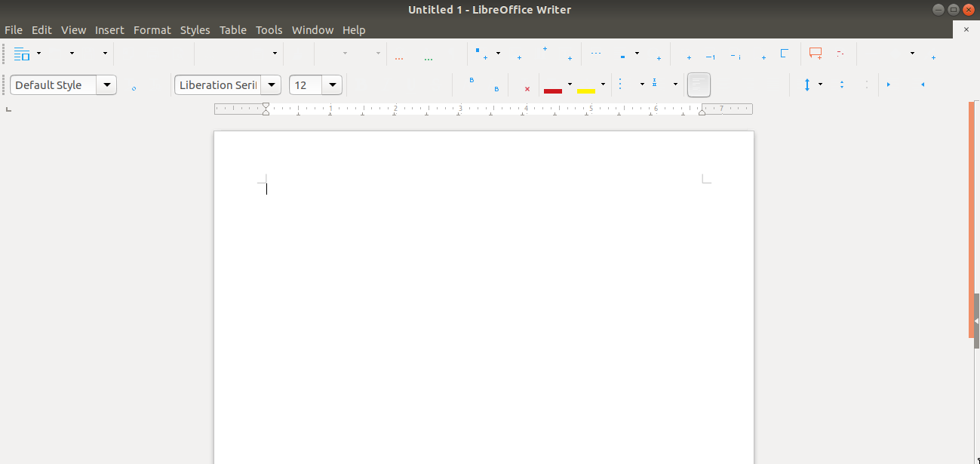The width and height of the screenshot is (980, 464).
Task: Expand the basic shapes dropdown arrow
Action: tap(912, 54)
